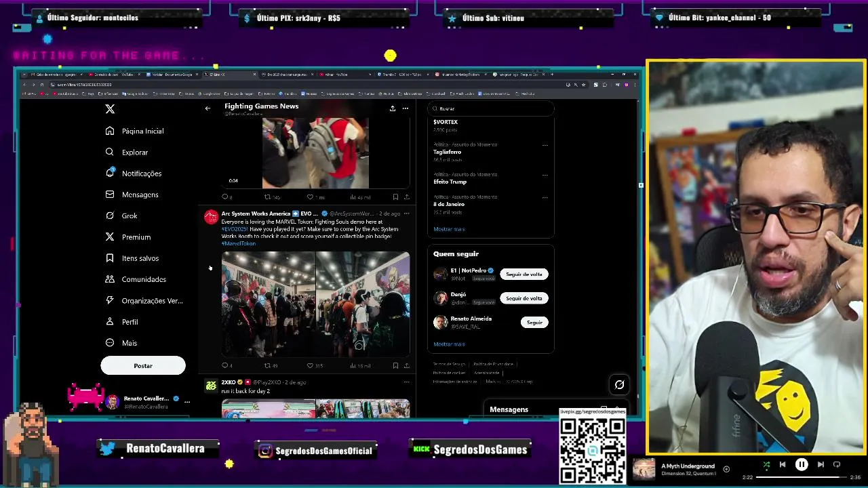Follow back Denjó

(524, 298)
